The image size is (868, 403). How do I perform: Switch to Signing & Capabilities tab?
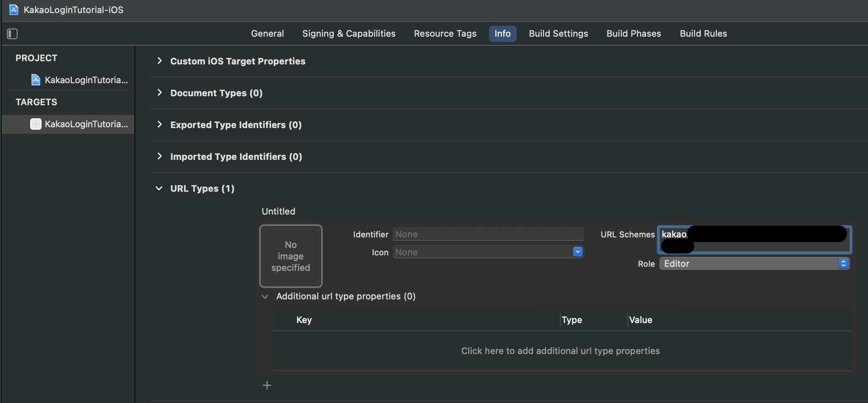pyautogui.click(x=349, y=34)
